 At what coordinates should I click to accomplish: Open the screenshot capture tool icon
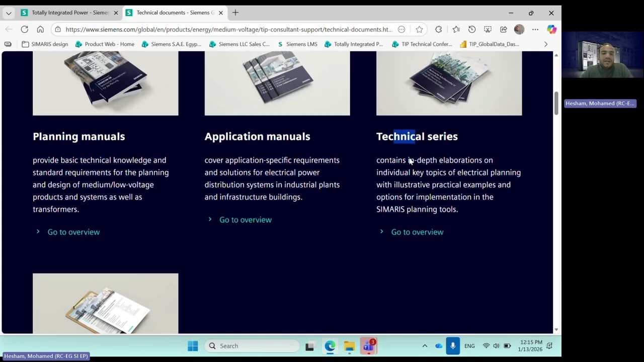488,29
